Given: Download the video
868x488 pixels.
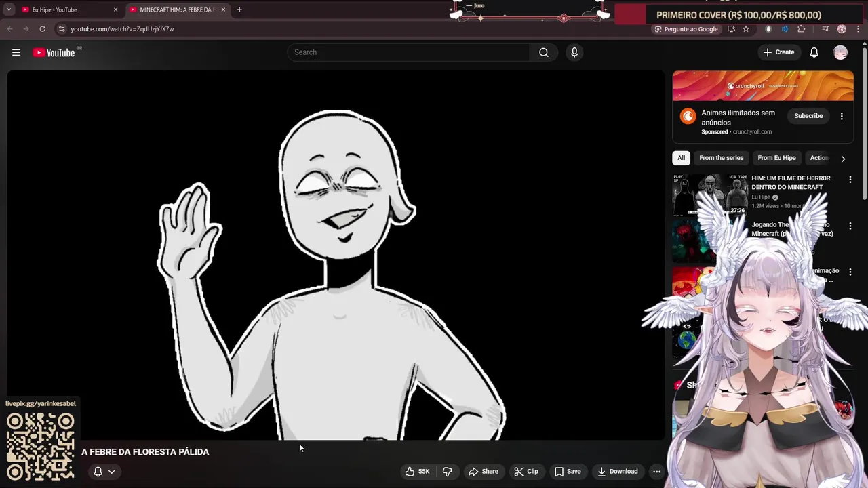Looking at the screenshot, I should click(x=617, y=472).
